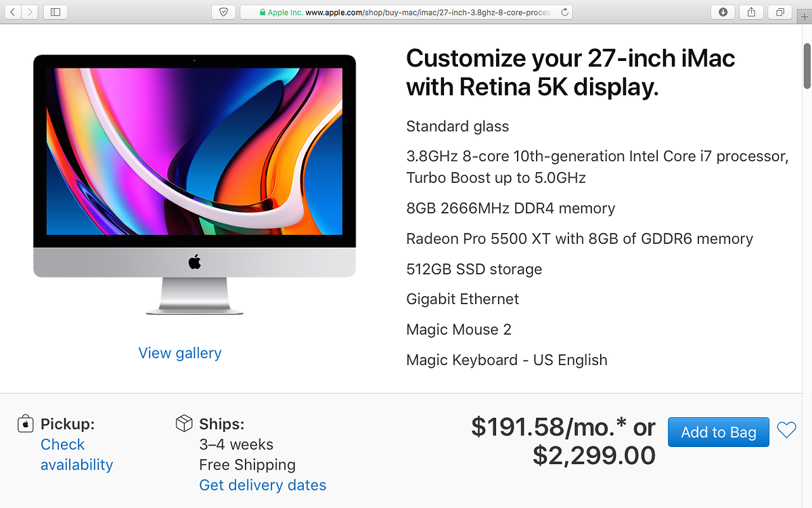The height and width of the screenshot is (508, 812).
Task: Open Get delivery dates link
Action: coord(263,485)
